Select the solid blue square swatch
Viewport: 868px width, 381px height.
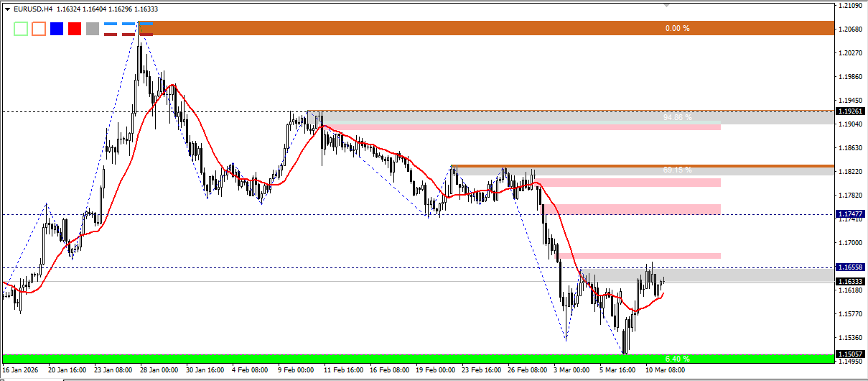pyautogui.click(x=57, y=29)
